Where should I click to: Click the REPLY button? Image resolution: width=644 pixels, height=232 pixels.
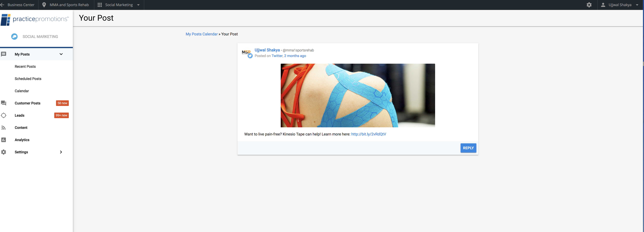point(468,148)
